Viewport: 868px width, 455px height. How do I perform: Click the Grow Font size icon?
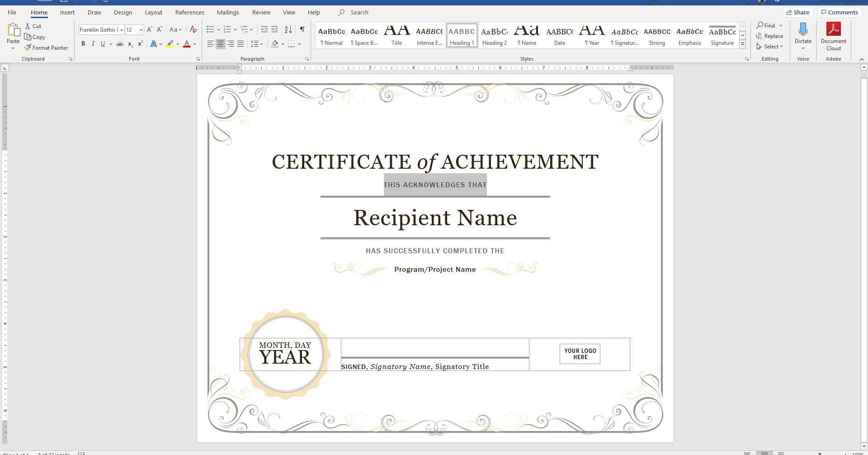[x=150, y=29]
